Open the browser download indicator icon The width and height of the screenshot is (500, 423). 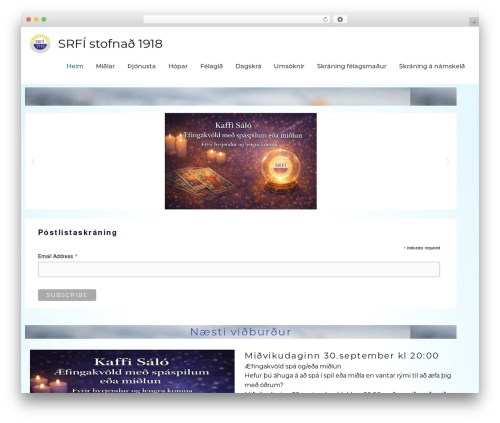[x=340, y=19]
